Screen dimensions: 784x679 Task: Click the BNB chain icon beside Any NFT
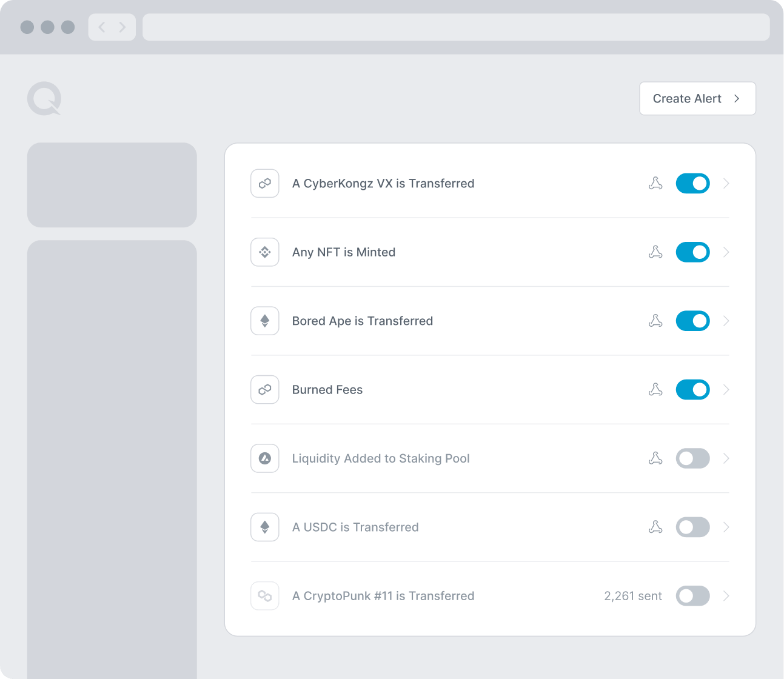pos(265,252)
